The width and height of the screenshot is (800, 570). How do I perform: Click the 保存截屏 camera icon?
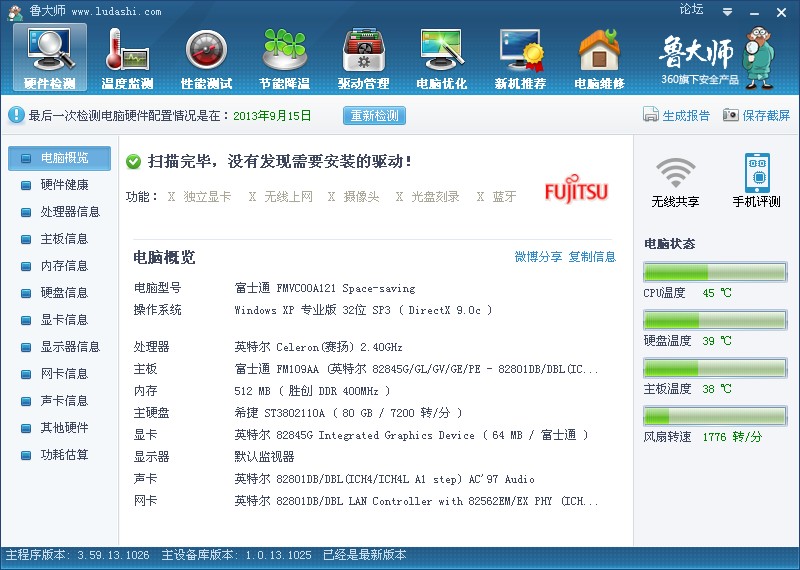point(731,115)
